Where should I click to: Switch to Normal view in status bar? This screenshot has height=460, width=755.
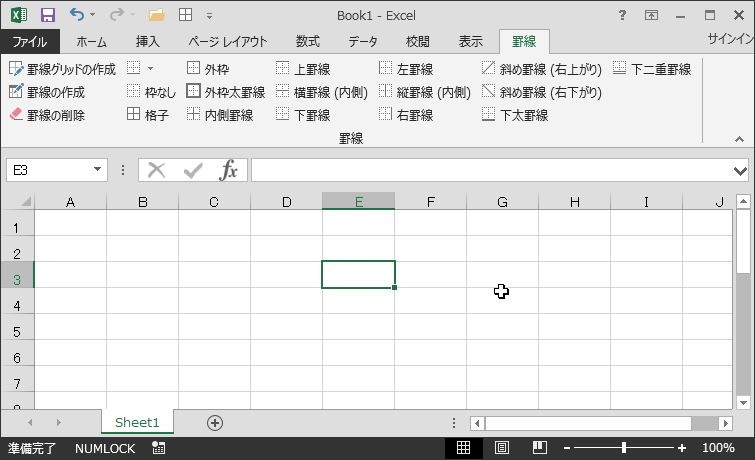(x=463, y=447)
